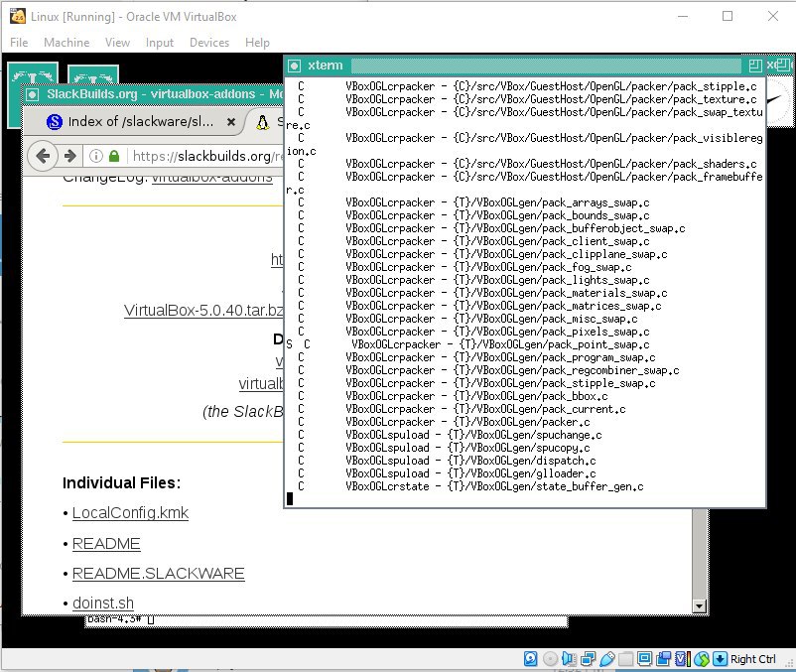Toggle the mouse integration status icon
The width and height of the screenshot is (796, 672).
(x=702, y=659)
